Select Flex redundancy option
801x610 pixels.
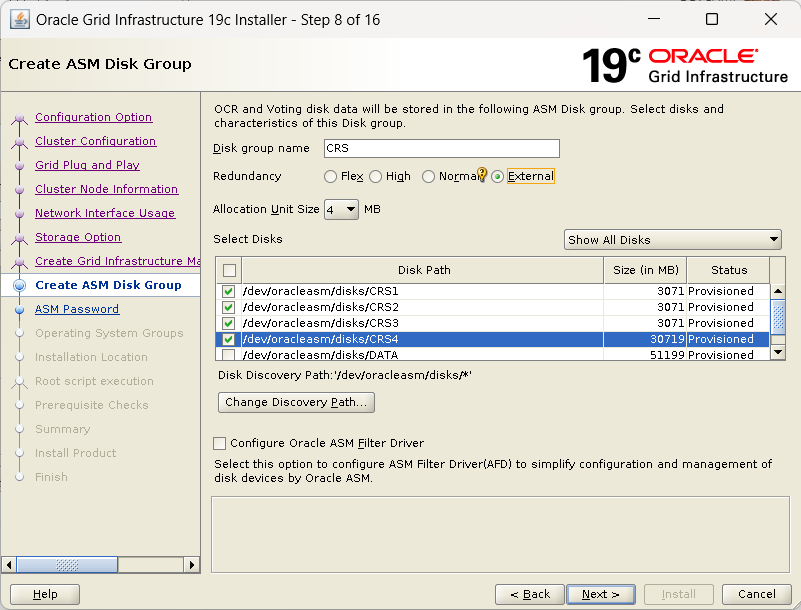click(331, 177)
